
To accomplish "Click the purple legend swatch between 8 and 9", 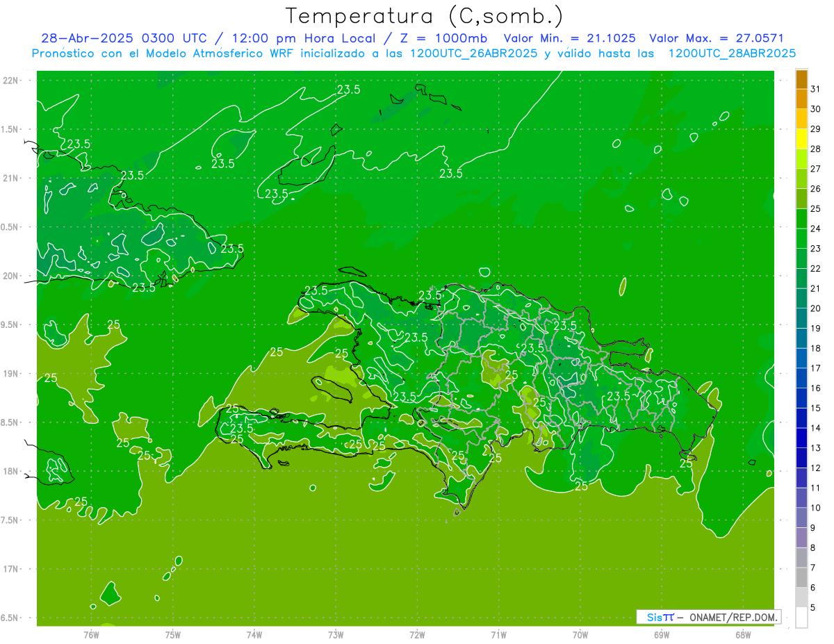I will click(x=801, y=538).
